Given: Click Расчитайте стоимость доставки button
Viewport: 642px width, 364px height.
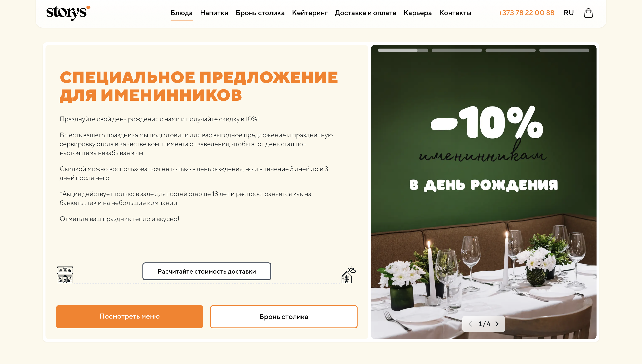Looking at the screenshot, I should (x=207, y=271).
